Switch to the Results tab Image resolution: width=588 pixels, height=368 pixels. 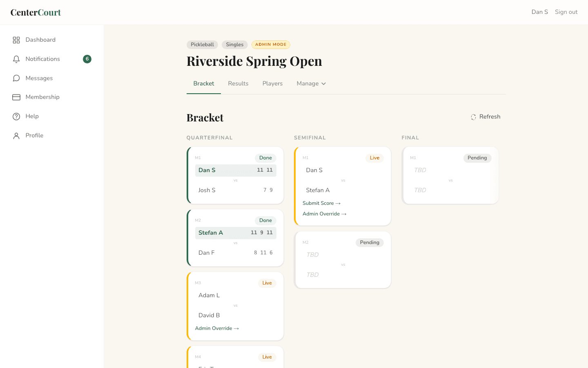pyautogui.click(x=238, y=83)
